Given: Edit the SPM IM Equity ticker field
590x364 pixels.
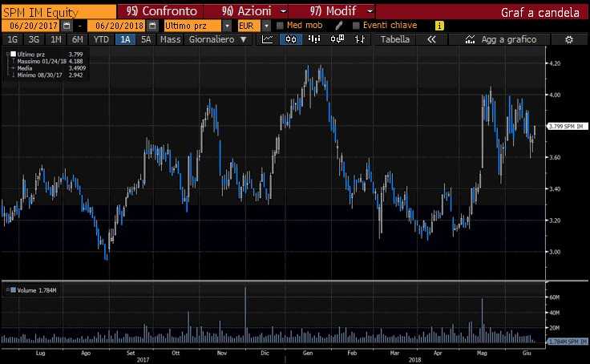Looking at the screenshot, I should pos(59,12).
